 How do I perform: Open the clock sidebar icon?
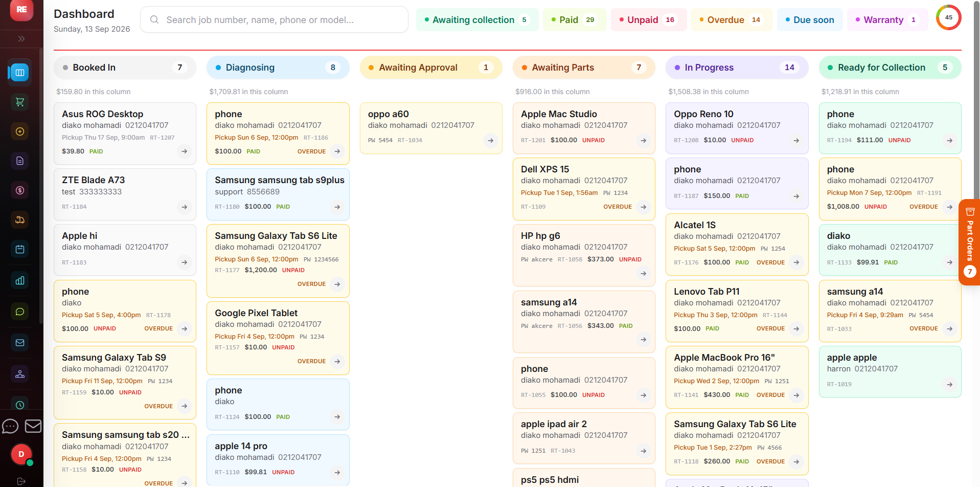pos(20,404)
